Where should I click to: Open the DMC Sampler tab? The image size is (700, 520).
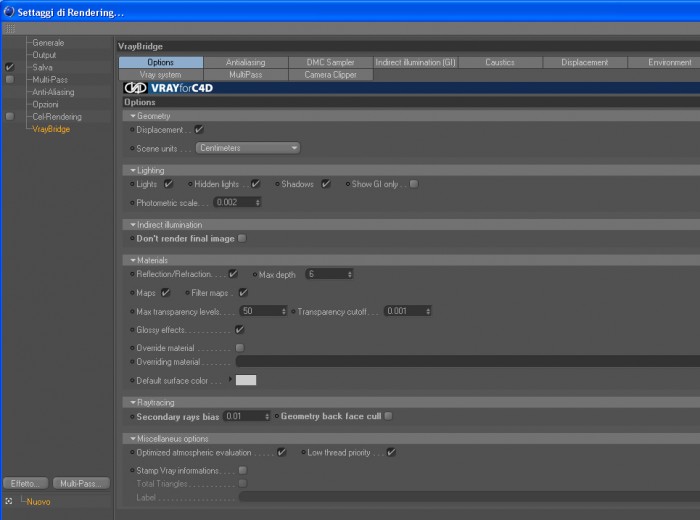pos(330,62)
